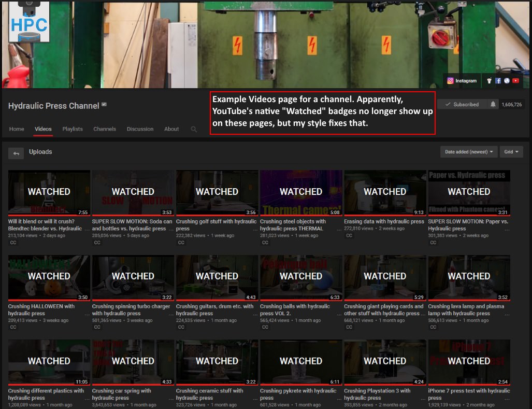Switch to the Playlists tab

tap(72, 129)
